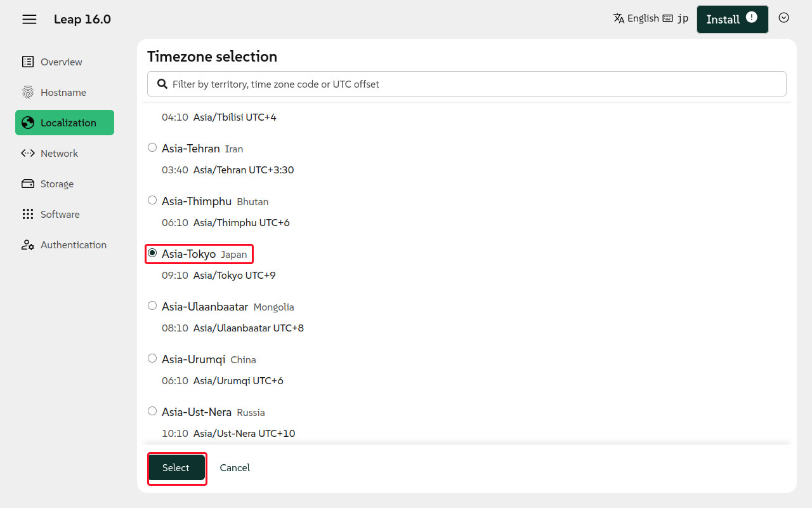
Task: Open the English jp language selector
Action: point(650,18)
